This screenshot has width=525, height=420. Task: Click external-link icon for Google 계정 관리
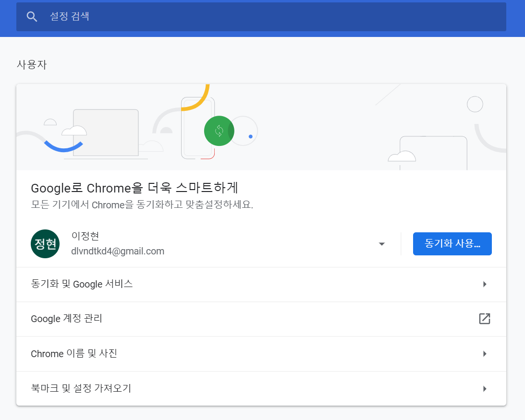click(485, 319)
